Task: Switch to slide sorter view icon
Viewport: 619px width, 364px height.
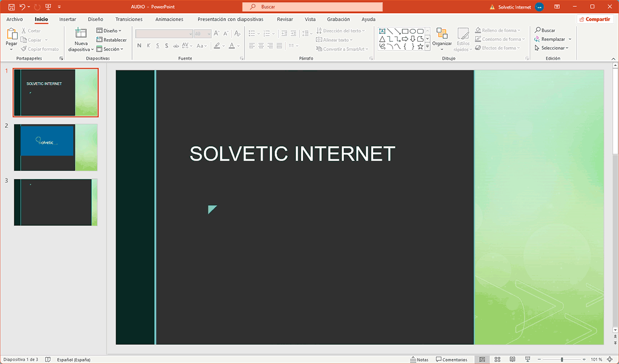Action: 497,359
